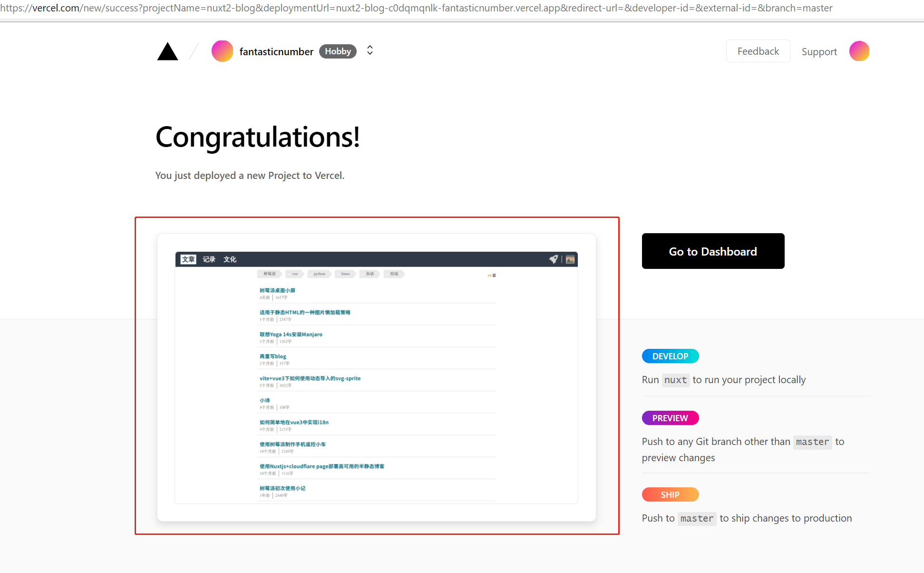Click the Feedback button
The width and height of the screenshot is (924, 573).
coord(758,51)
